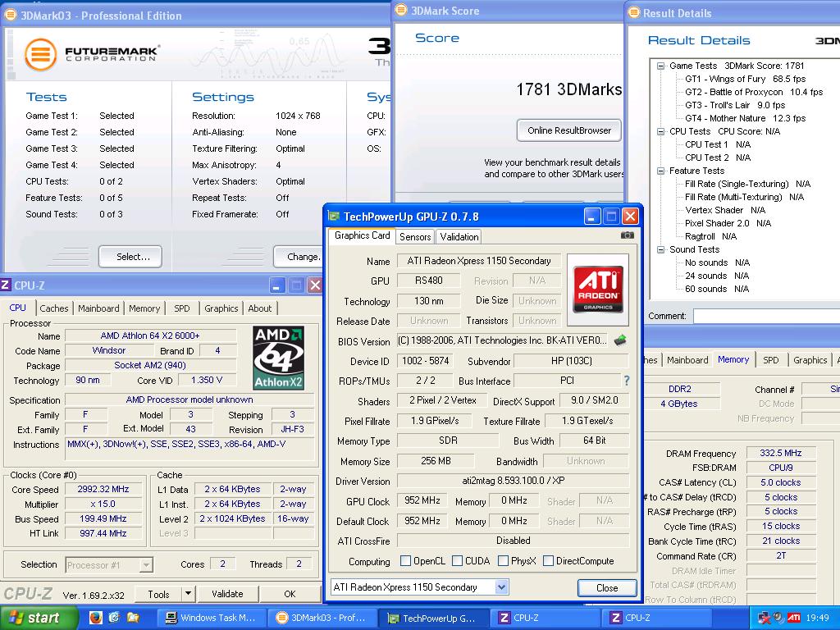Viewport: 840px width, 630px height.
Task: Open the Mainboard tab in front CPU-Z window
Action: 98,308
